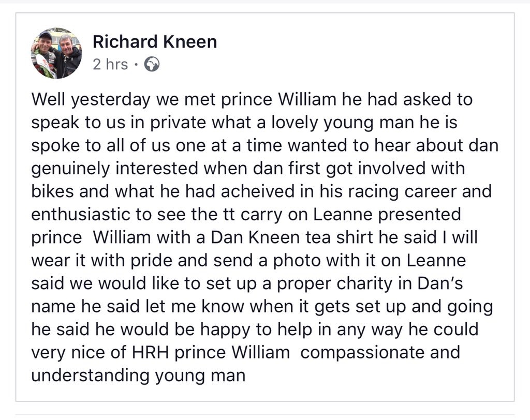The image size is (530, 420).
Task: Click the word 'enthusiastic' in the post
Action: [x=81, y=214]
